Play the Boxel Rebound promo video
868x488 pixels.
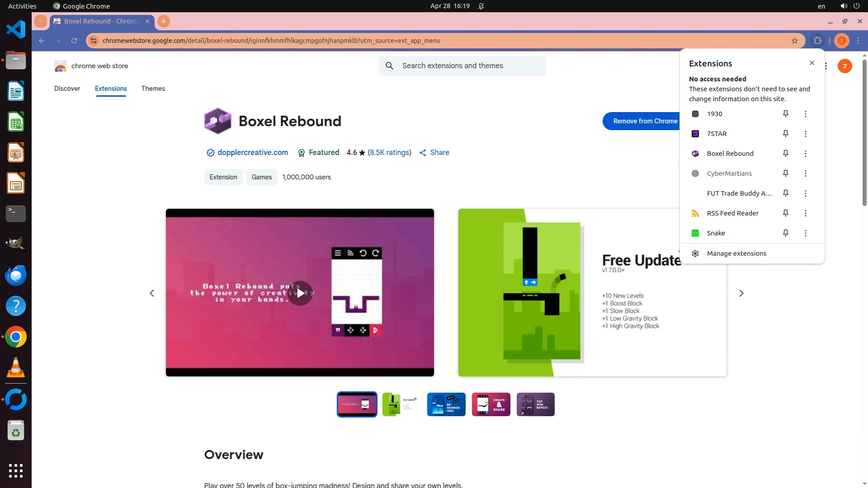300,293
